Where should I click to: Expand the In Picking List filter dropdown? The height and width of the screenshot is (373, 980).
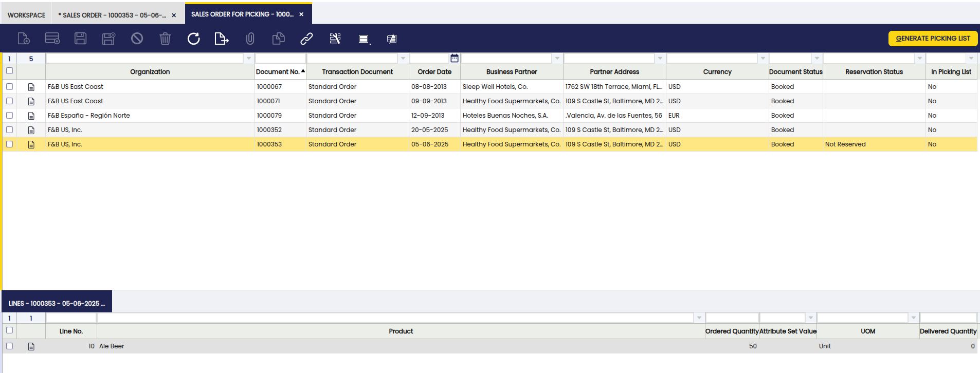coord(971,59)
